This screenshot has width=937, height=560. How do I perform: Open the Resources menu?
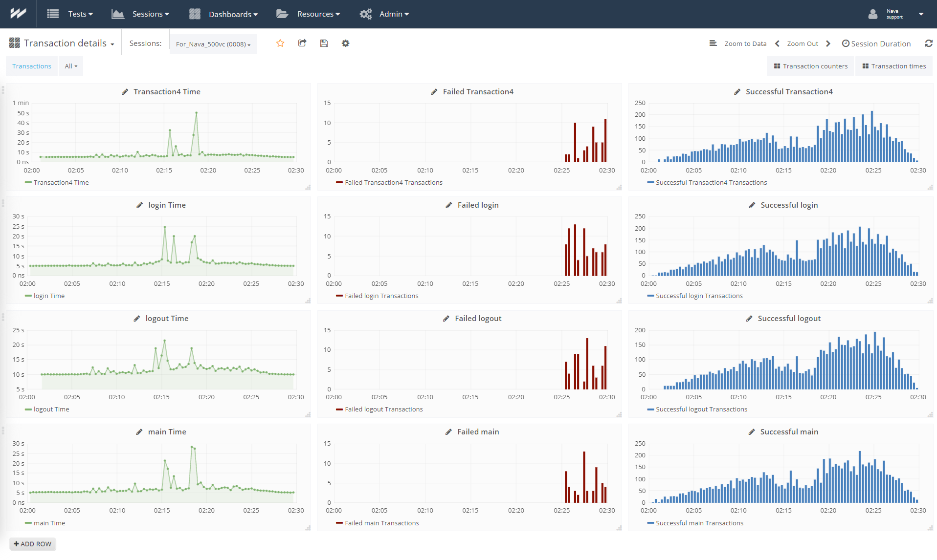308,14
